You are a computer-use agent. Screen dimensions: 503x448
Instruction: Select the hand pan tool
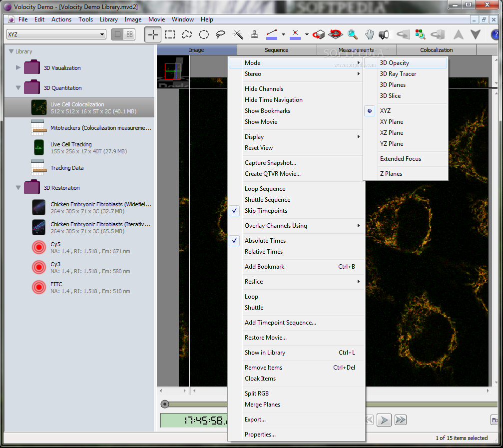pos(369,34)
